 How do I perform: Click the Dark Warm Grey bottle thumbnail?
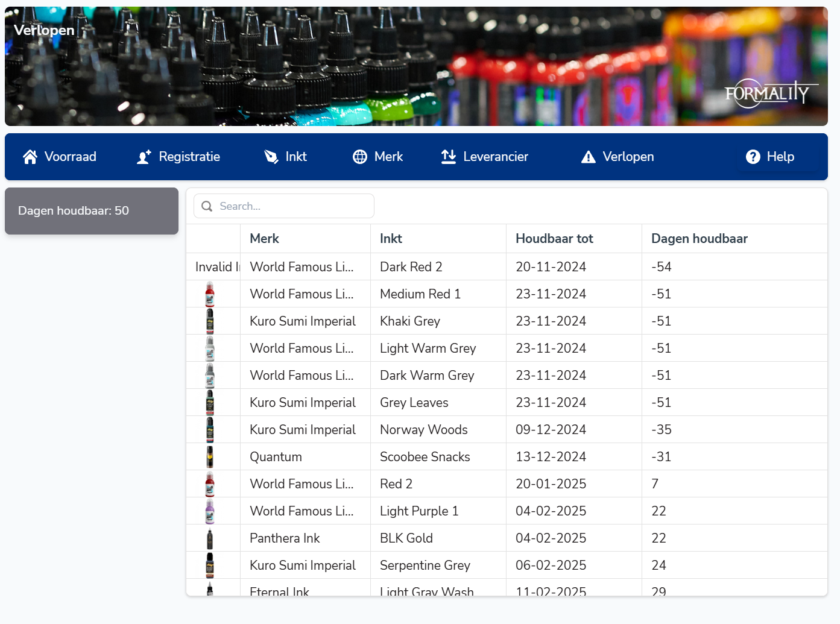click(210, 376)
